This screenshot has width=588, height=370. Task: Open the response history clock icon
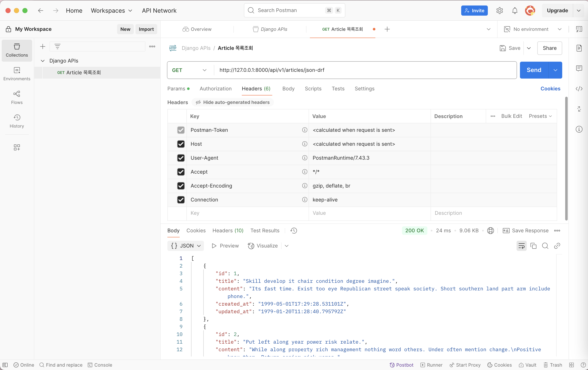click(x=294, y=231)
